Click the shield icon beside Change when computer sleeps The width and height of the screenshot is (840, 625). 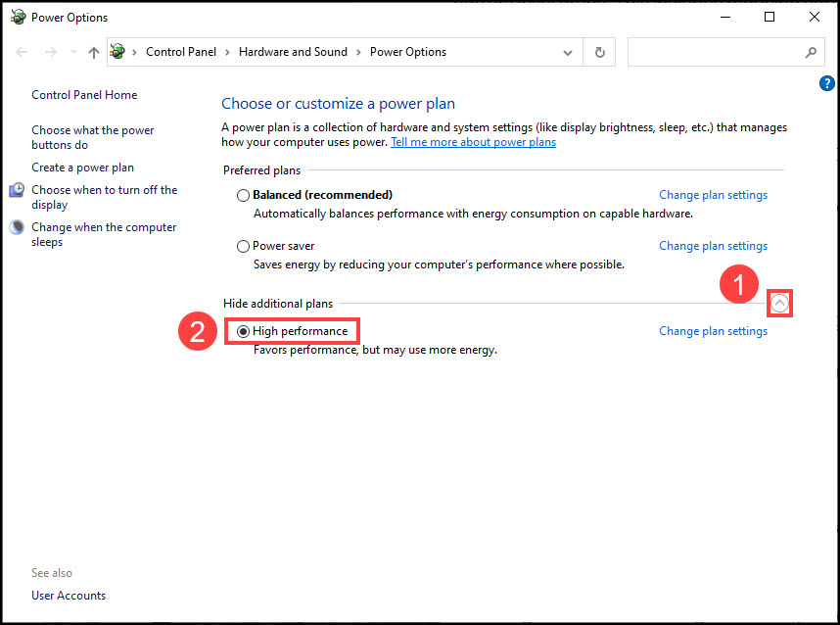pos(16,227)
